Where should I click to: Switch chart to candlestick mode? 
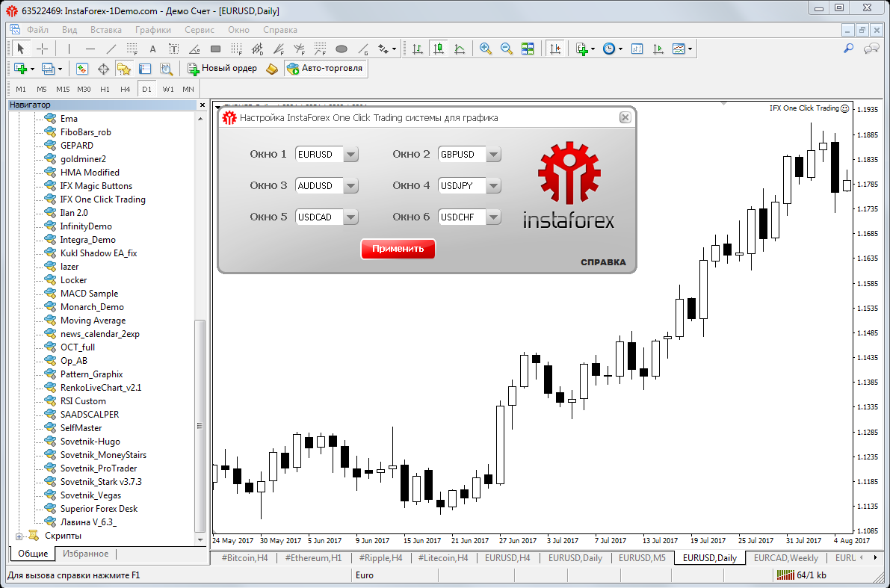point(438,49)
